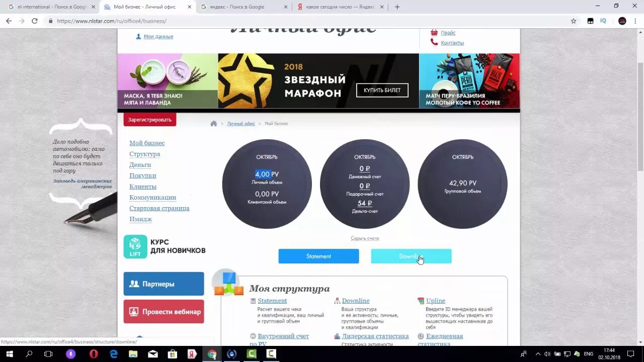Open the 'Мои данные' link
The width and height of the screenshot is (644, 362).
click(158, 37)
